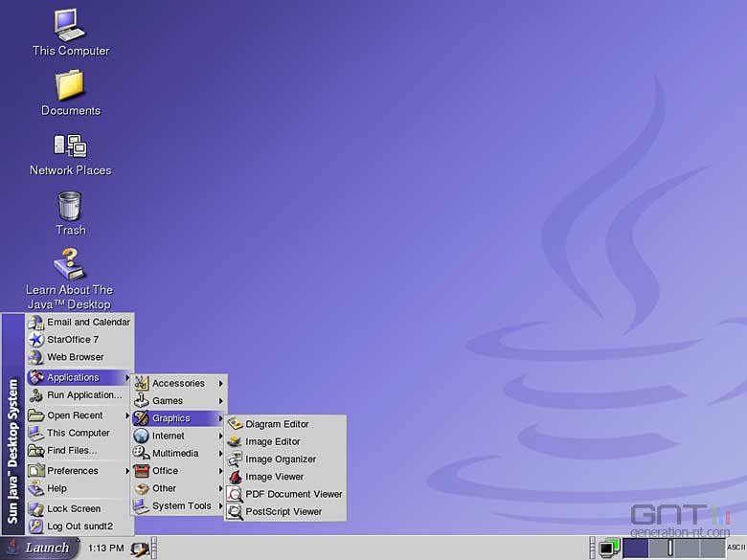Click the terminal icon next to the clock
This screenshot has width=747, height=560.
[x=140, y=549]
